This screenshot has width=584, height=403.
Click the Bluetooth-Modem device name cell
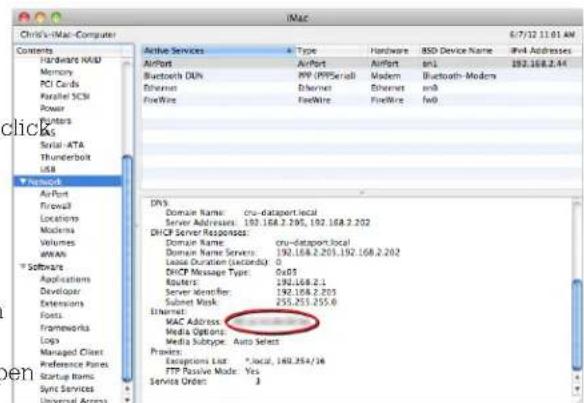[459, 76]
